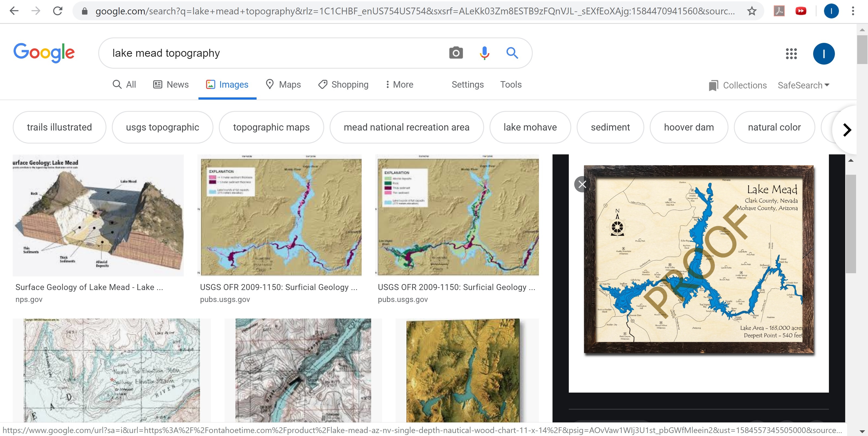Show next filter chips with arrow
868x436 pixels.
847,130
